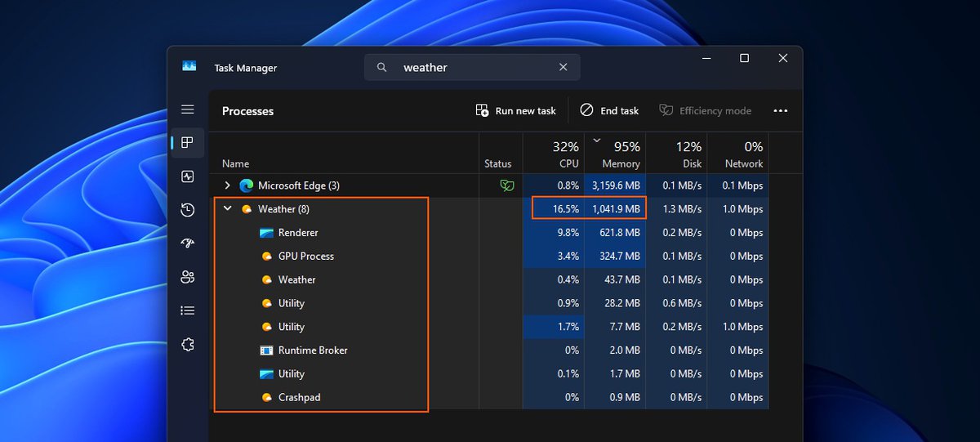Click the GPU Process icon
The image size is (980, 442).
pos(266,257)
